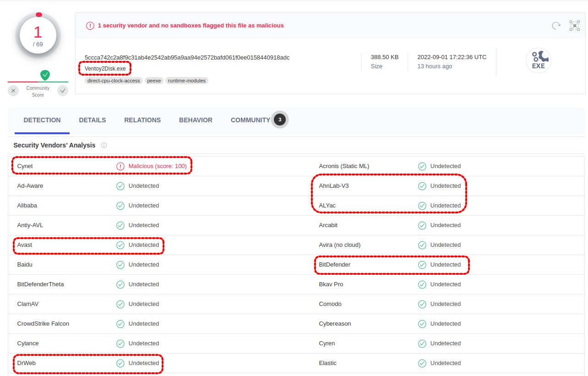Click the peexe tag

(154, 81)
